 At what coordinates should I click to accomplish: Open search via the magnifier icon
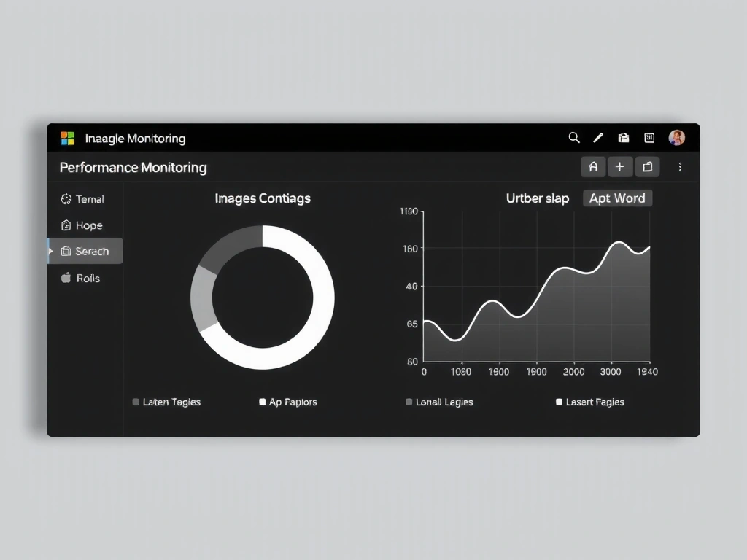[x=574, y=138]
